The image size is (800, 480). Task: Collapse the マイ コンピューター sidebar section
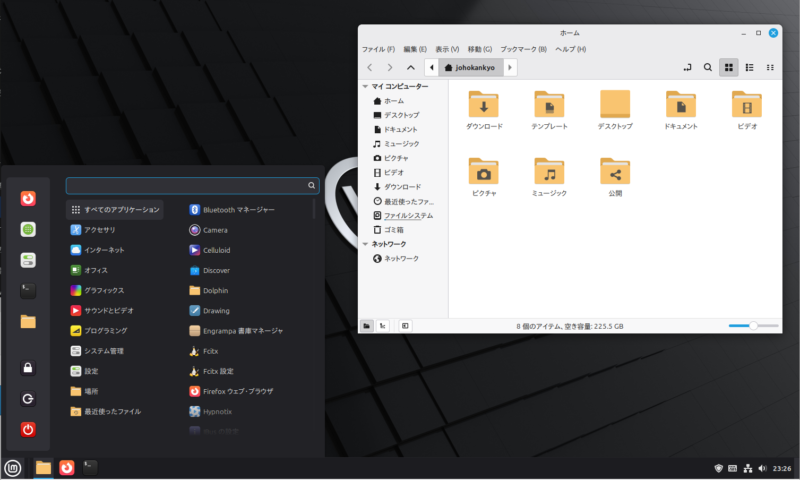tap(365, 87)
